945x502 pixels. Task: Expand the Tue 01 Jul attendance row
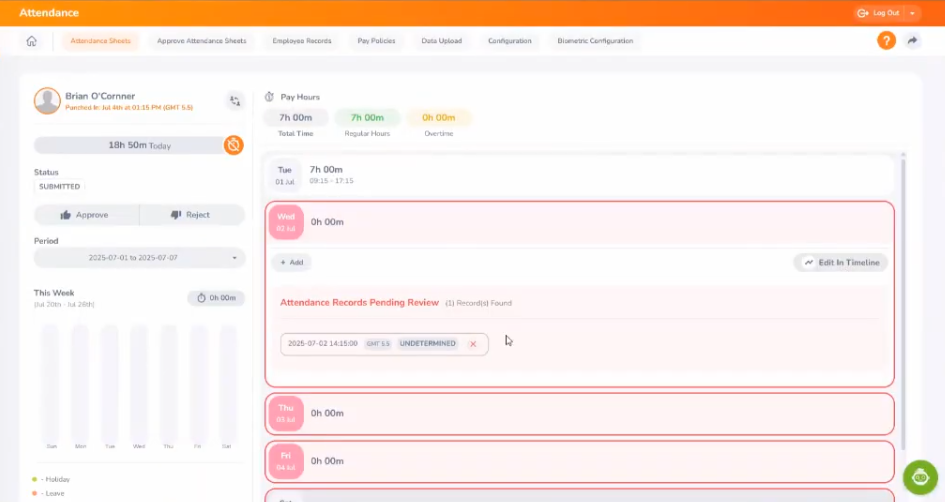580,175
